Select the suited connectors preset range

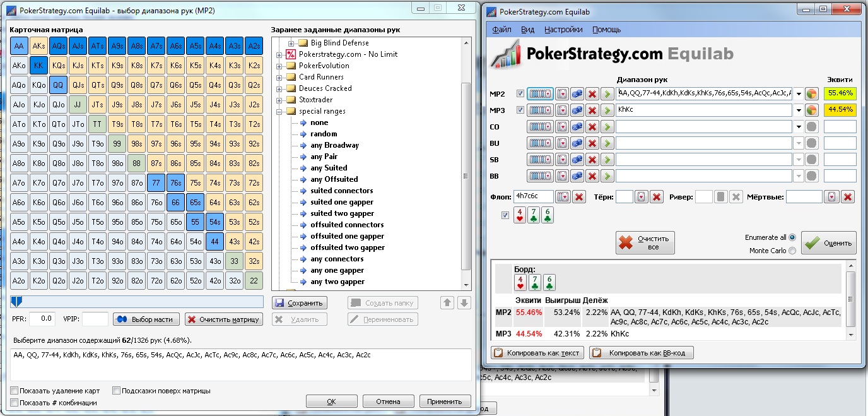pos(341,191)
